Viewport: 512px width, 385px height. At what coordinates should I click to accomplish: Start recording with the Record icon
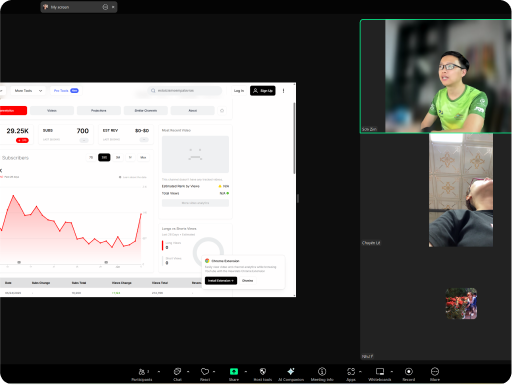[409, 371]
